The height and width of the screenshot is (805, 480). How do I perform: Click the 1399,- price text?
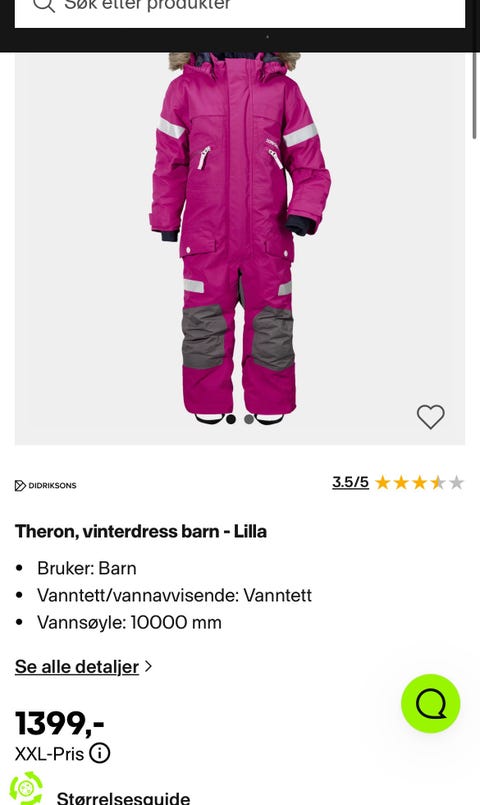[60, 723]
